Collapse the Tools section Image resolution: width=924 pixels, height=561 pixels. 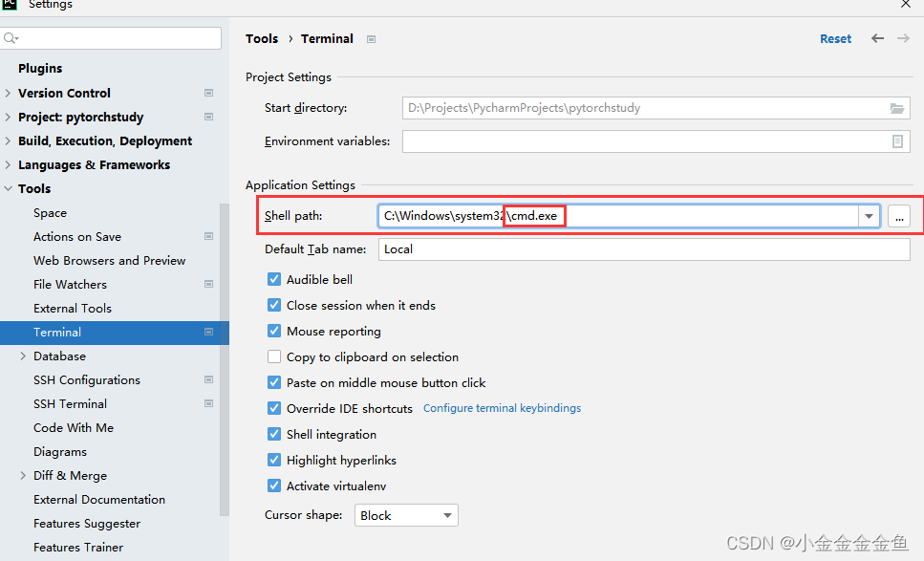[x=8, y=188]
